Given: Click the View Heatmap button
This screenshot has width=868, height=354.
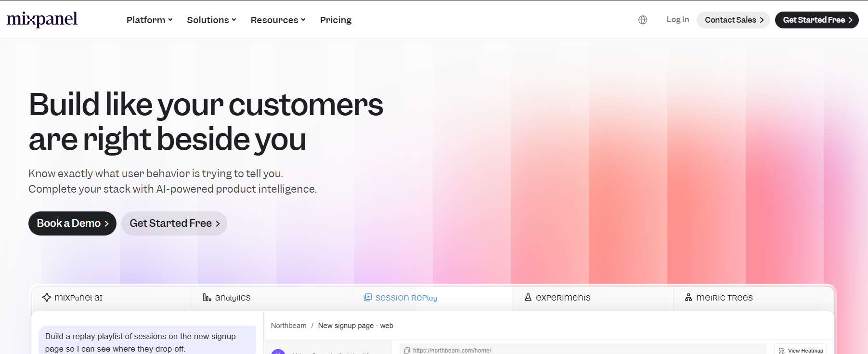Looking at the screenshot, I should [800, 350].
